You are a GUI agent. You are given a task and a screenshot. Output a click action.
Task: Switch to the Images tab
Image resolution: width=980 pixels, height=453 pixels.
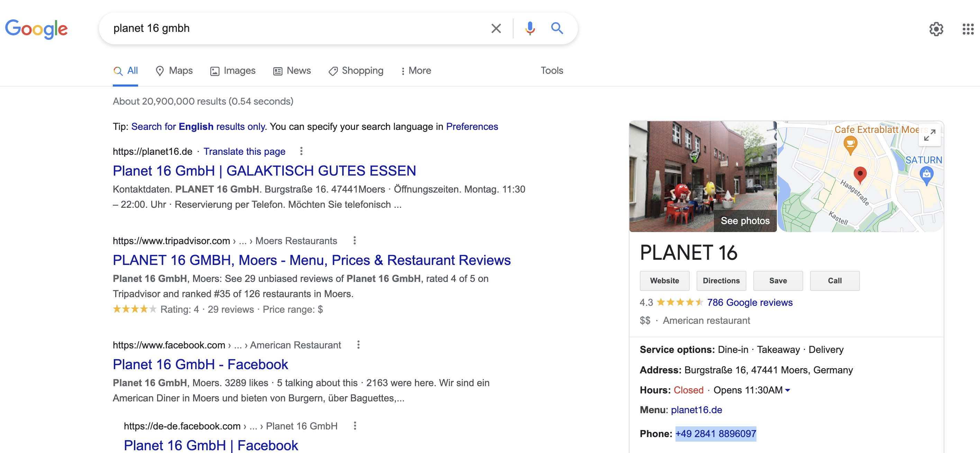click(233, 71)
